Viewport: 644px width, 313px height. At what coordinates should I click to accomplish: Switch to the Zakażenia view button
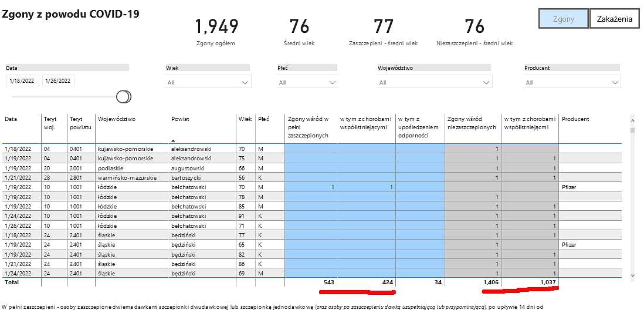coord(615,19)
